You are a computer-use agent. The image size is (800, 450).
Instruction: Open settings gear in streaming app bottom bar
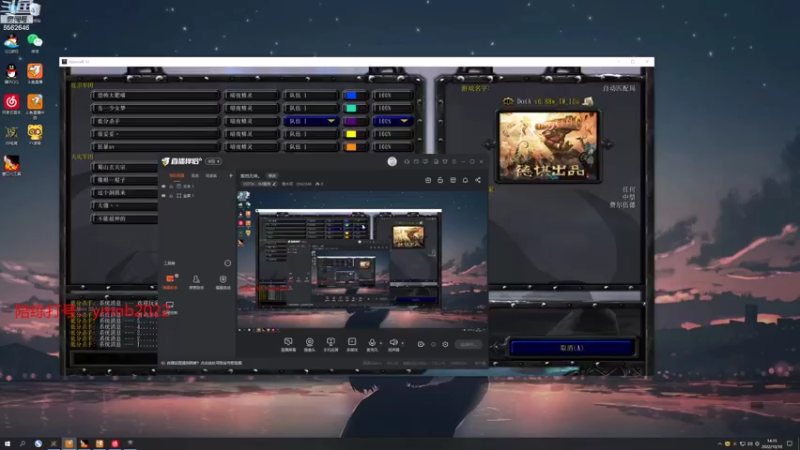point(445,344)
